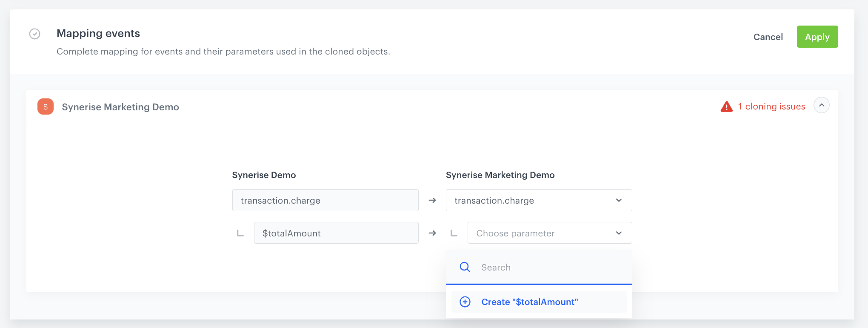
Task: Click the magnifier icon in the search box
Action: coord(465,267)
